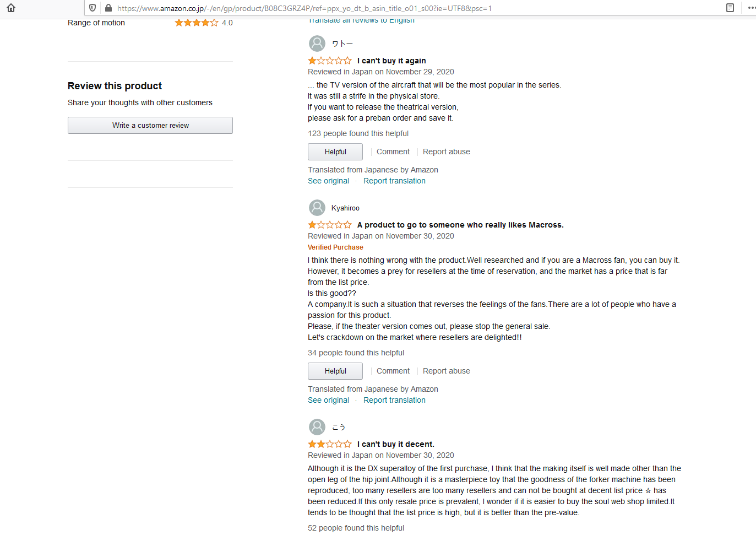This screenshot has width=756, height=535.
Task: Mark the 'I can't buy it again' review Helpful
Action: (x=335, y=152)
